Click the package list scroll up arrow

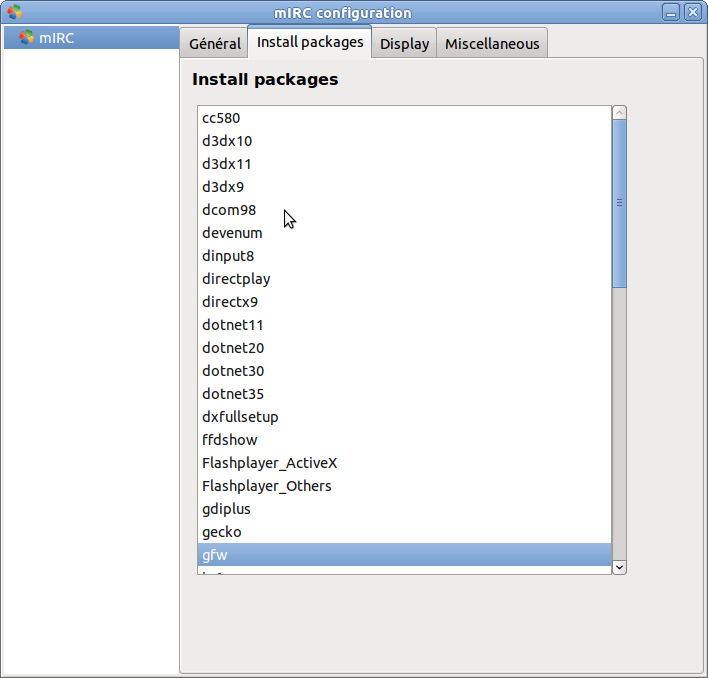pos(620,113)
